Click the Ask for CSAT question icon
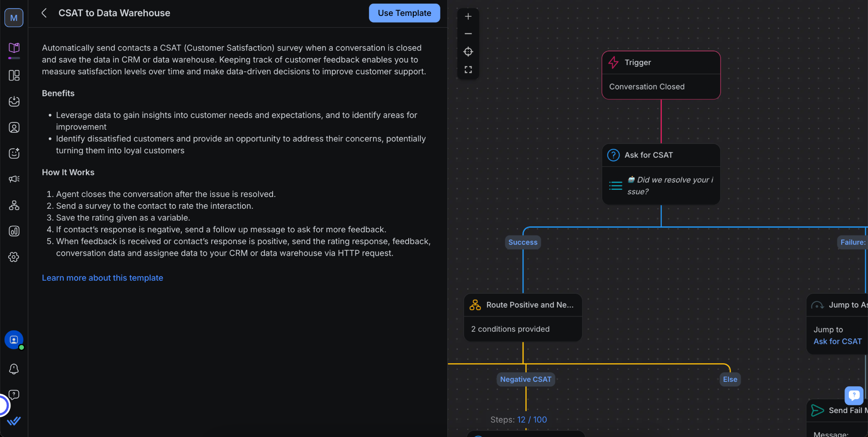The width and height of the screenshot is (868, 437). 613,155
